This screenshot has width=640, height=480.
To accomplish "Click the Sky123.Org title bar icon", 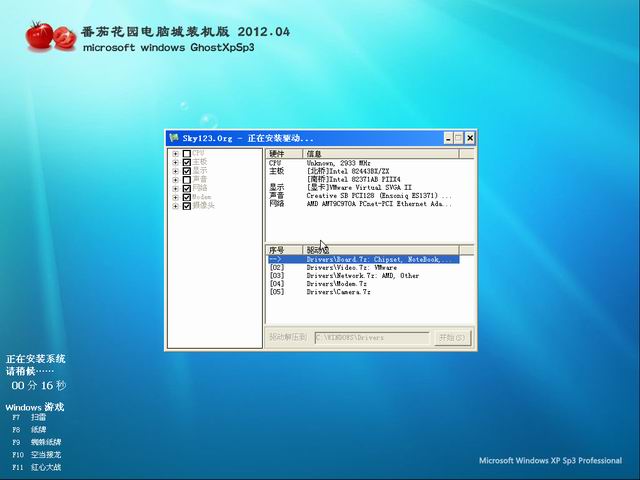I will [174, 138].
